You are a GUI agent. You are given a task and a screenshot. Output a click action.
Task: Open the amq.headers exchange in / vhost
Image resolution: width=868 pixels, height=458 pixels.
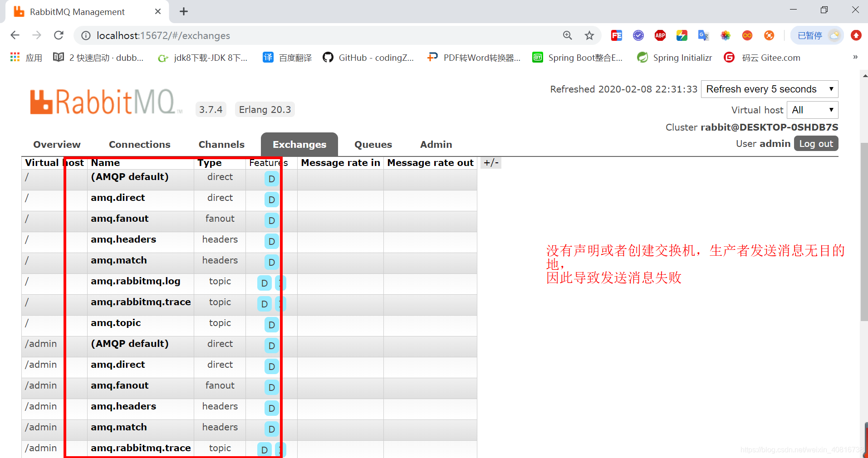(123, 239)
